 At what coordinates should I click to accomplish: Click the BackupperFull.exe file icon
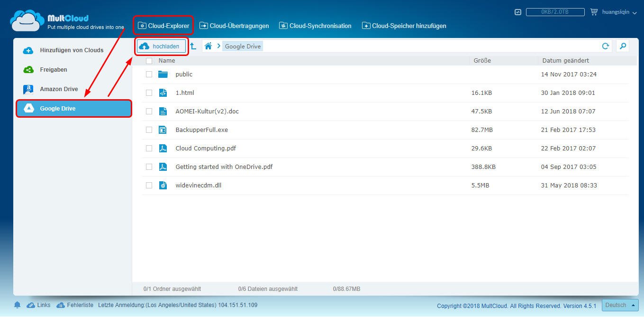click(163, 130)
